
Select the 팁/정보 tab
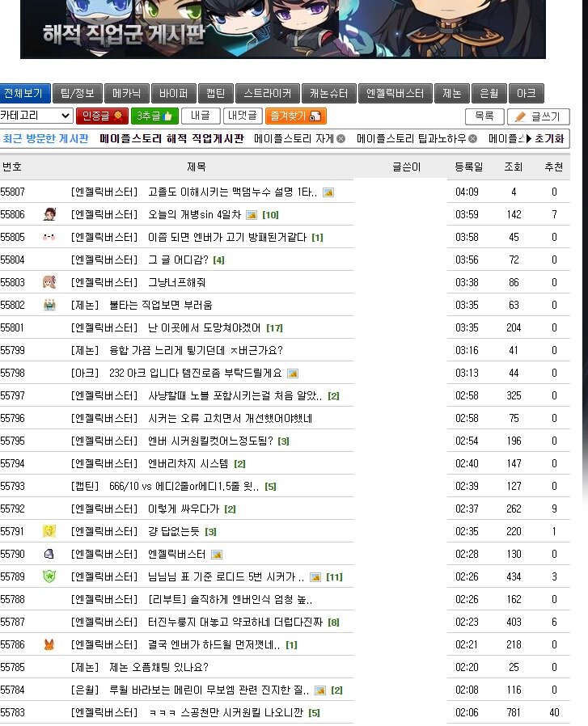coord(78,94)
